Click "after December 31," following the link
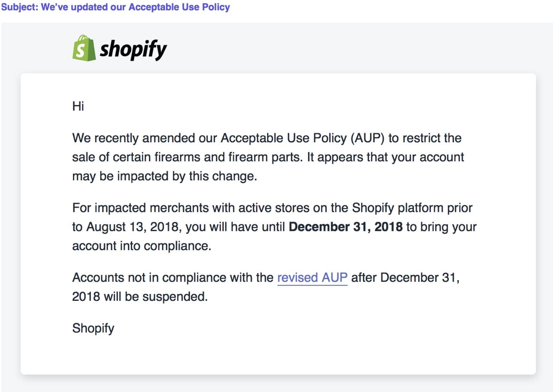This screenshot has height=392, width=553. click(405, 277)
